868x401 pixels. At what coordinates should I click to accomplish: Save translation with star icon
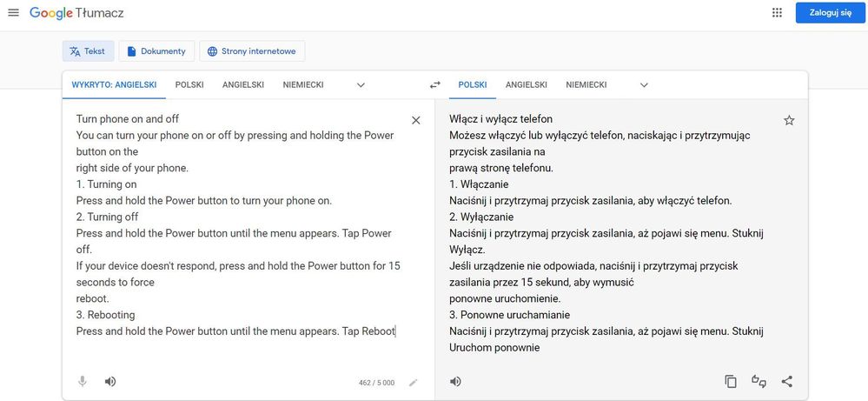789,120
